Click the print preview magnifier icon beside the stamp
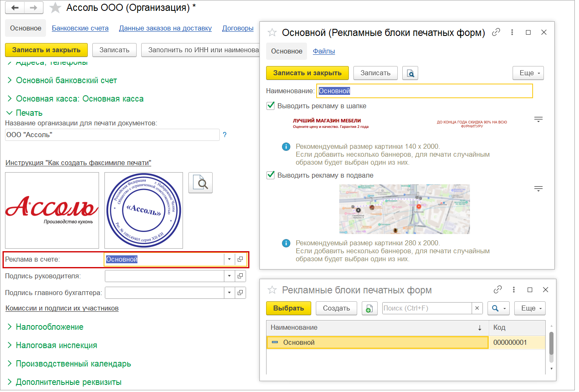 click(x=201, y=183)
